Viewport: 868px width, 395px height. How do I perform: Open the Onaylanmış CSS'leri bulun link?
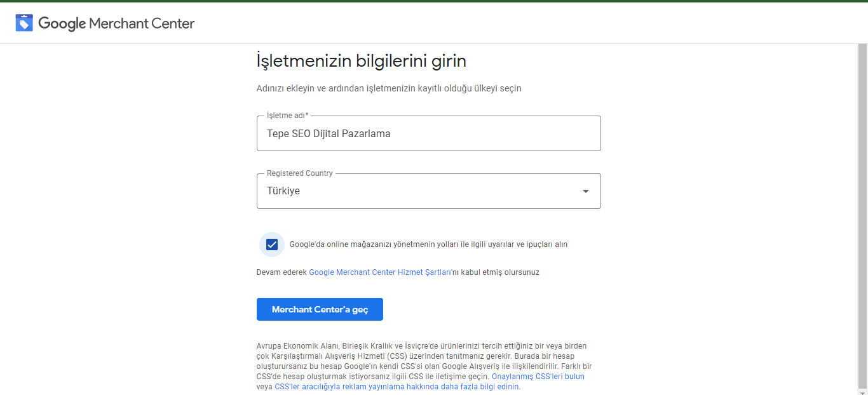pos(538,377)
